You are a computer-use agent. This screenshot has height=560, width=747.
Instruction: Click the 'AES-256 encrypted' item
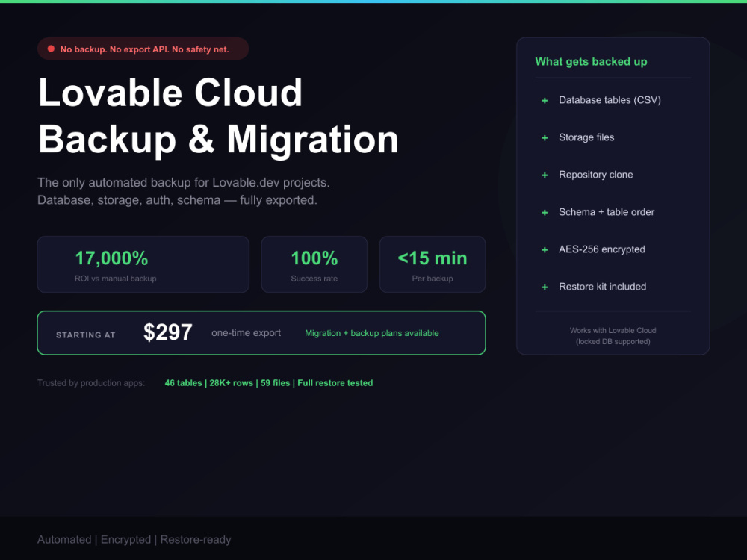(601, 249)
